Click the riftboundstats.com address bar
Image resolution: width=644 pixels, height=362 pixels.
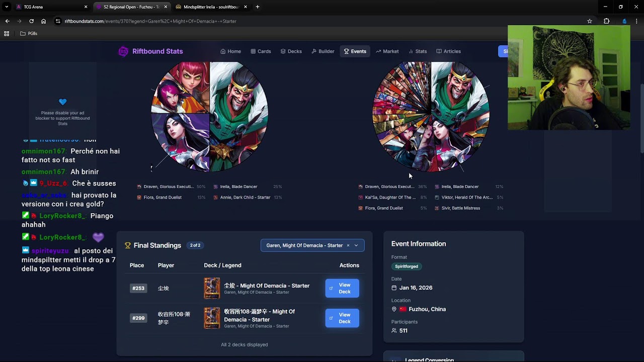click(x=322, y=21)
